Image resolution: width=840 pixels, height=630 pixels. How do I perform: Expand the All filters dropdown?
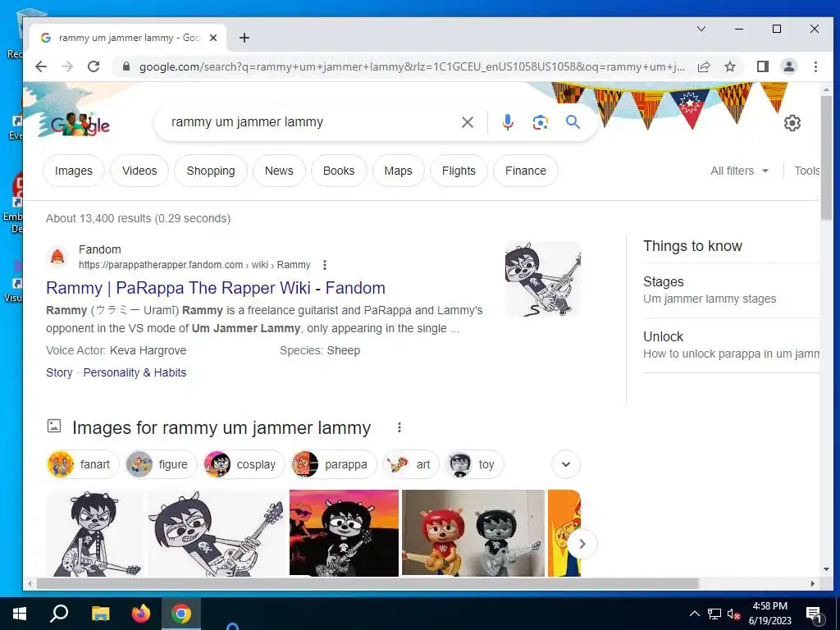pyautogui.click(x=739, y=171)
